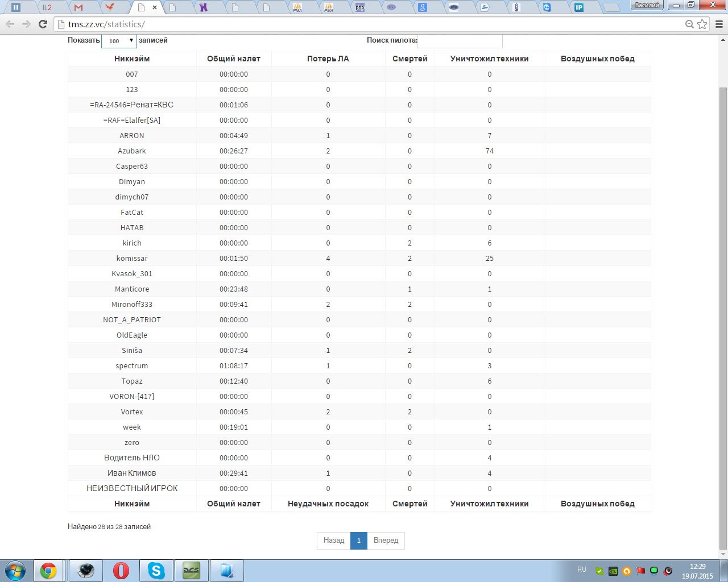Click the red flag tray icon

640,571
